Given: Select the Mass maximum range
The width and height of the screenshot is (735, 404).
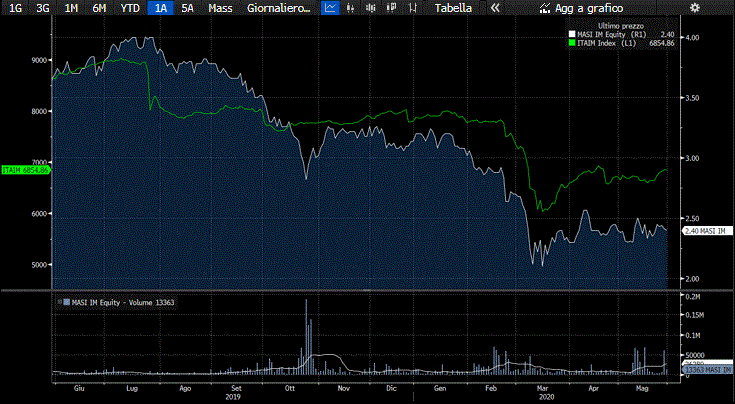Looking at the screenshot, I should (220, 8).
